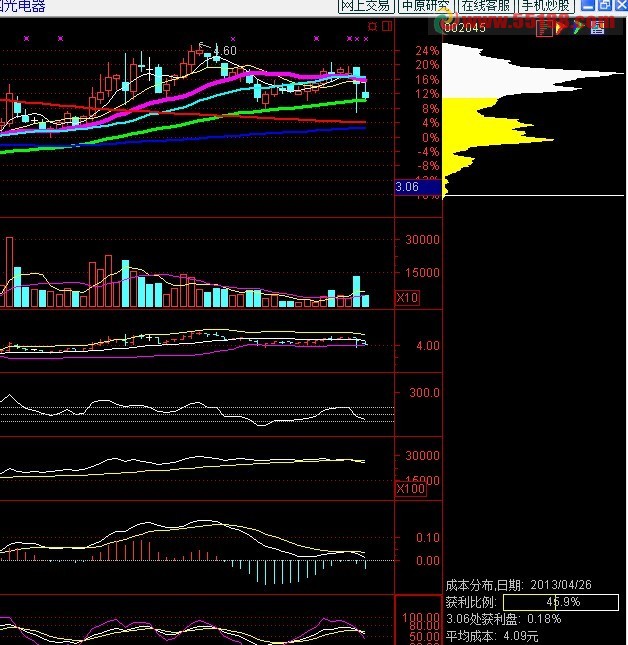
Task: Open 在线客服 online support
Action: (x=486, y=6)
